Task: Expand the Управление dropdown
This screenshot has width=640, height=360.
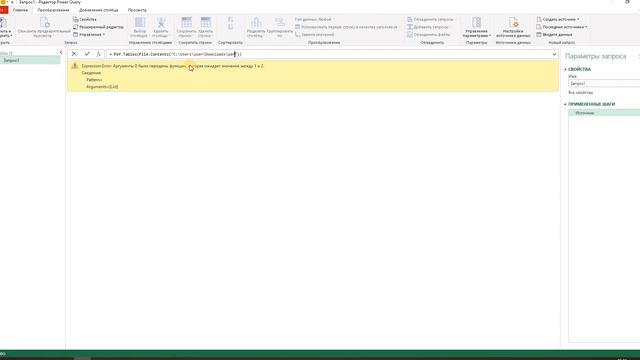Action: point(89,35)
